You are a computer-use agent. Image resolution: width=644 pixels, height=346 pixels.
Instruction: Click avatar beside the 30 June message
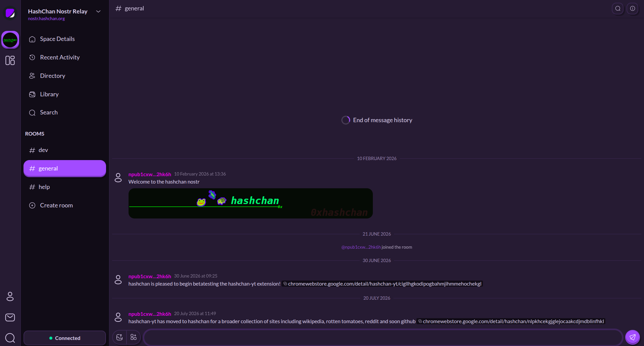pos(118,280)
